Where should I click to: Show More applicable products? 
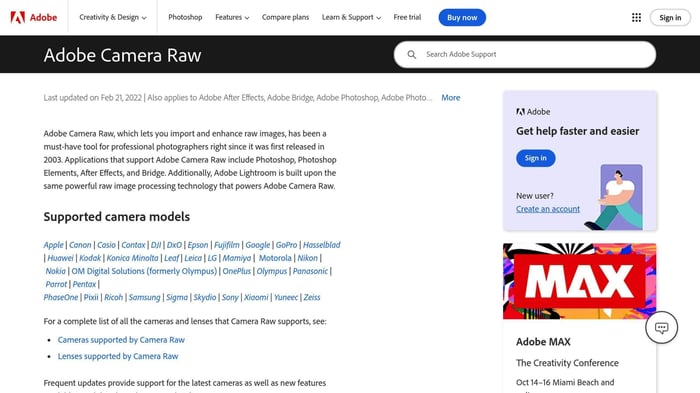pyautogui.click(x=450, y=97)
